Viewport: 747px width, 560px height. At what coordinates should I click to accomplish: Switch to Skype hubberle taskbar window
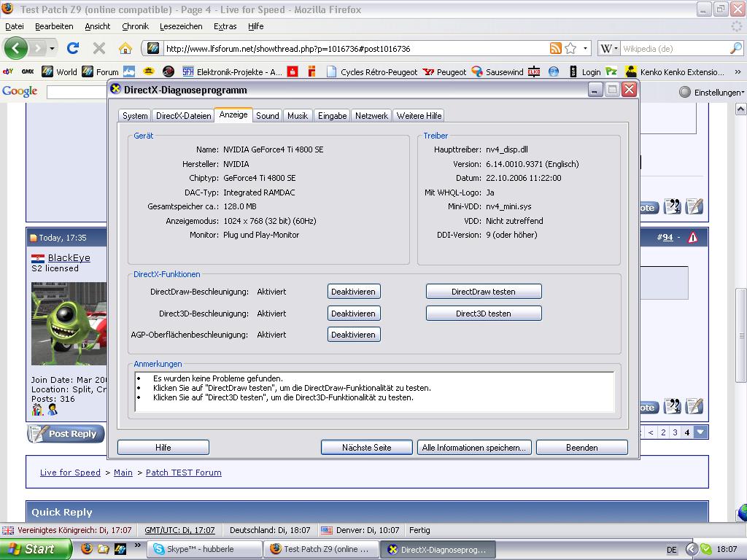[204, 549]
